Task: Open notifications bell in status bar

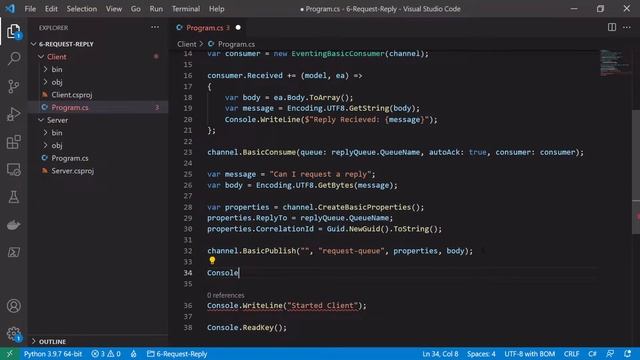Action: [x=627, y=353]
